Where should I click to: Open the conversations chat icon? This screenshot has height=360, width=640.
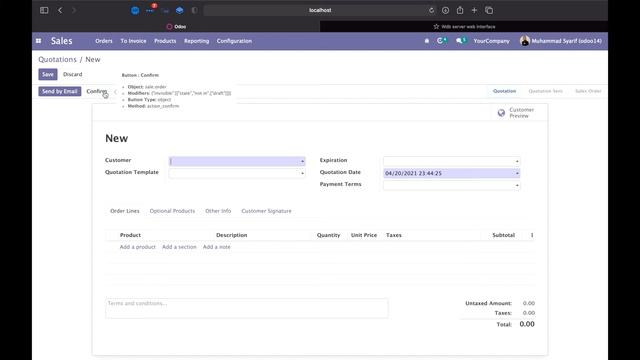[461, 40]
